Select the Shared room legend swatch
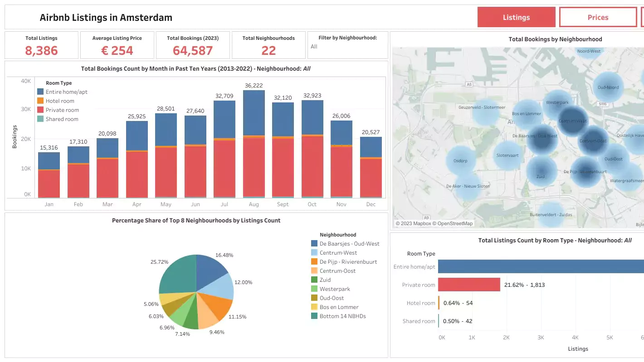 [40, 119]
